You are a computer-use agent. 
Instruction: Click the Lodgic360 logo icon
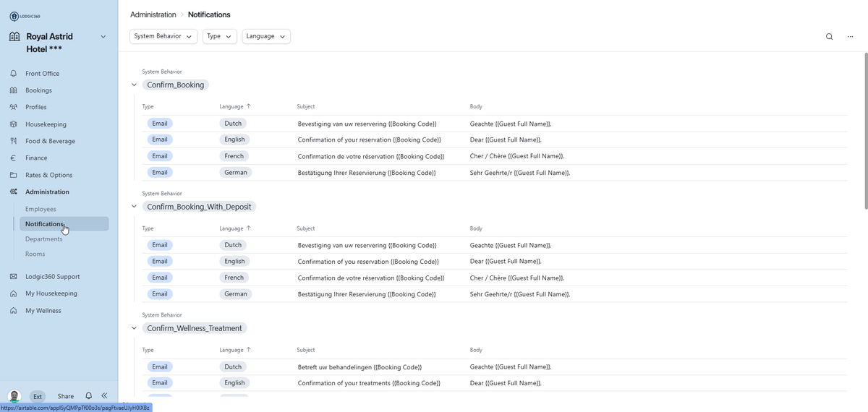click(x=14, y=17)
